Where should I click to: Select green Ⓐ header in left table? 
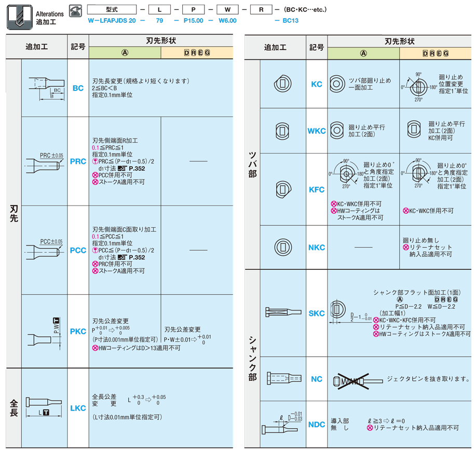pyautogui.click(x=125, y=53)
